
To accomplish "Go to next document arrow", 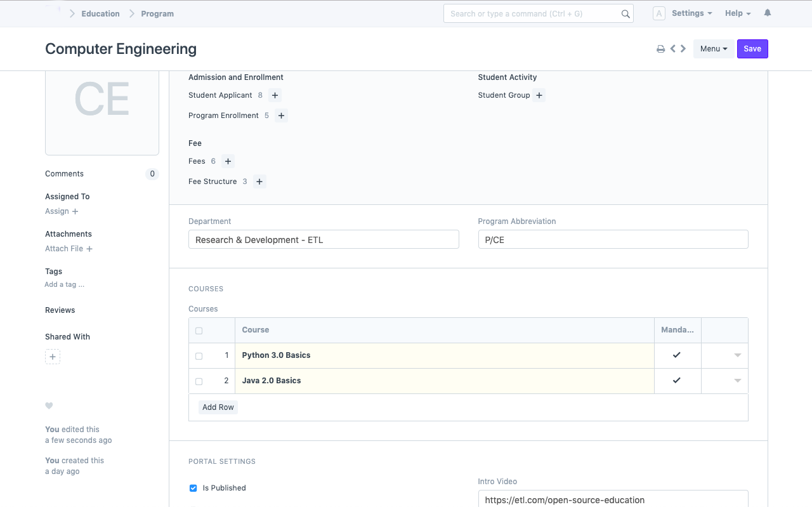I will 683,49.
